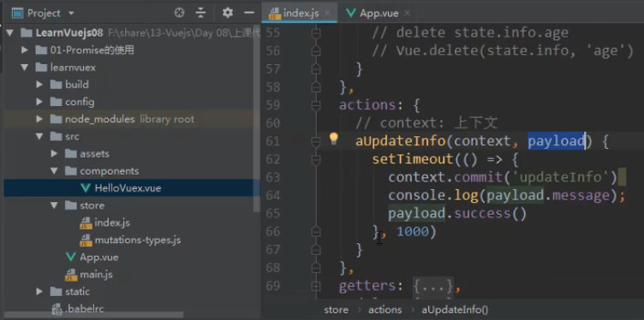Toggle fold marker on line 62 setTimeout
644x320 pixels.
coord(316,159)
